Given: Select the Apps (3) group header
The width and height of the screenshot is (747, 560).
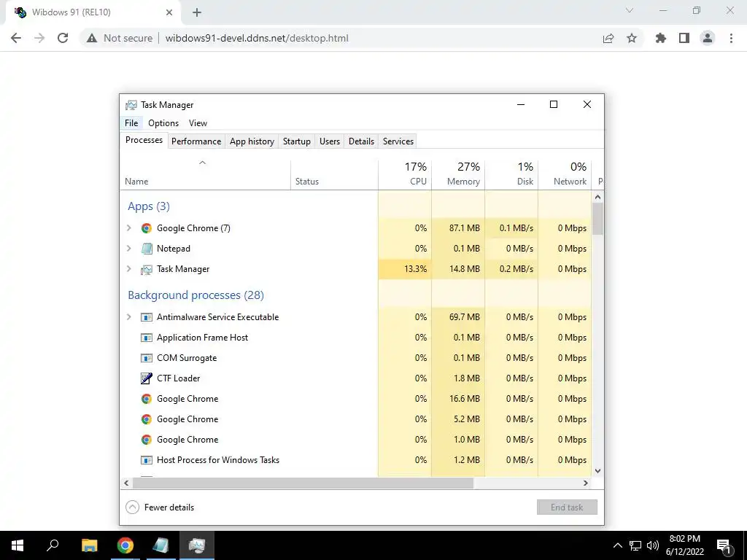Looking at the screenshot, I should click(x=149, y=206).
